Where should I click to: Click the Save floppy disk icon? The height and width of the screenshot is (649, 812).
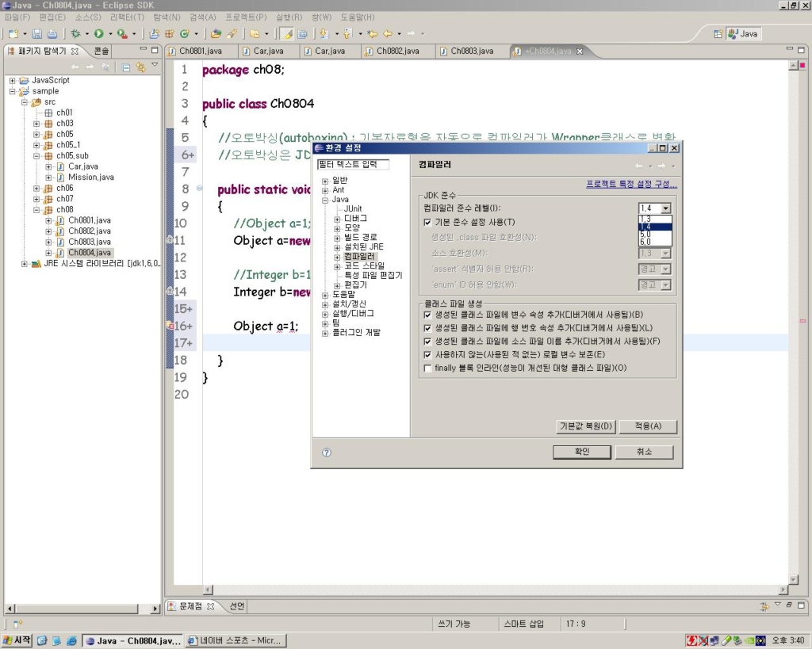36,33
